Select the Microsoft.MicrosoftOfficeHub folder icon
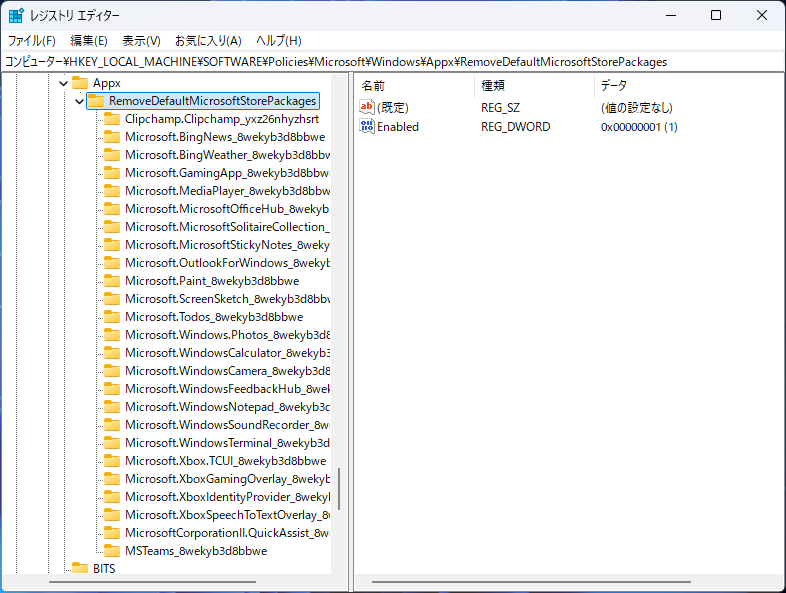Image resolution: width=786 pixels, height=593 pixels. click(x=112, y=209)
